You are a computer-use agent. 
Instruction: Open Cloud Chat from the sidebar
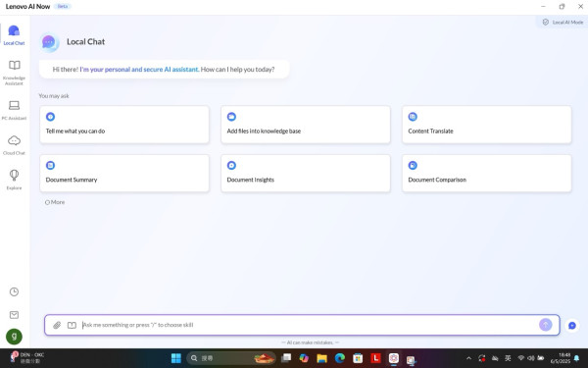coord(14,145)
